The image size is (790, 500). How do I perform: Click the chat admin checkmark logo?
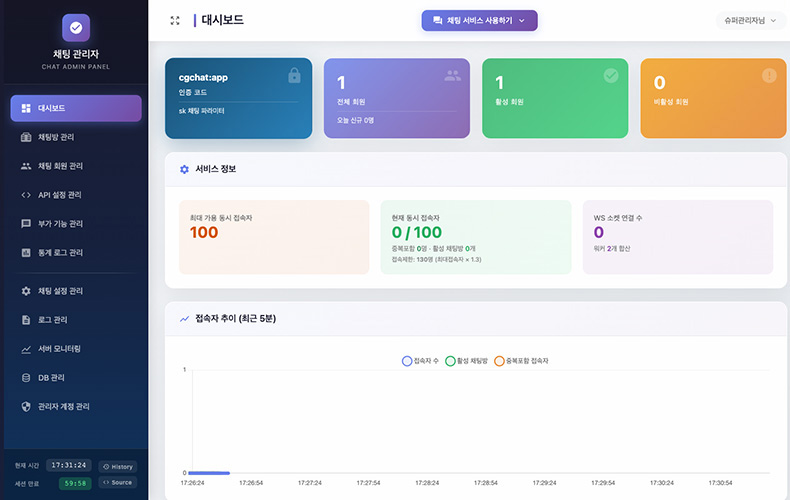tap(76, 28)
